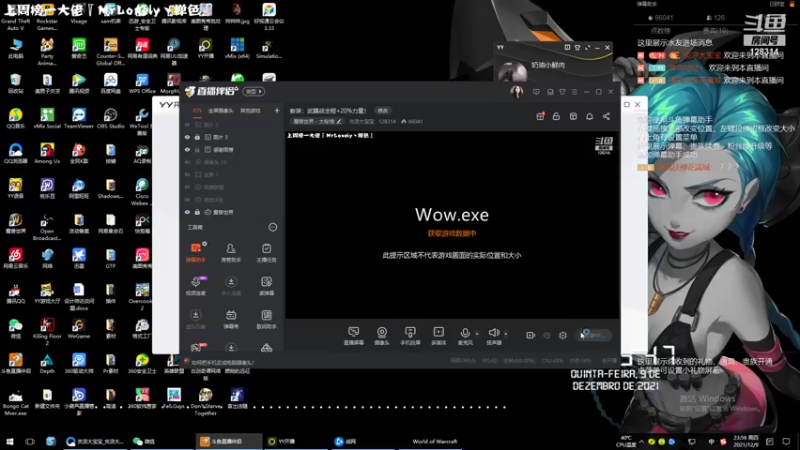Viewport: 800px width, 450px height.
Task: Open the help link in status bar
Action: 222,363
